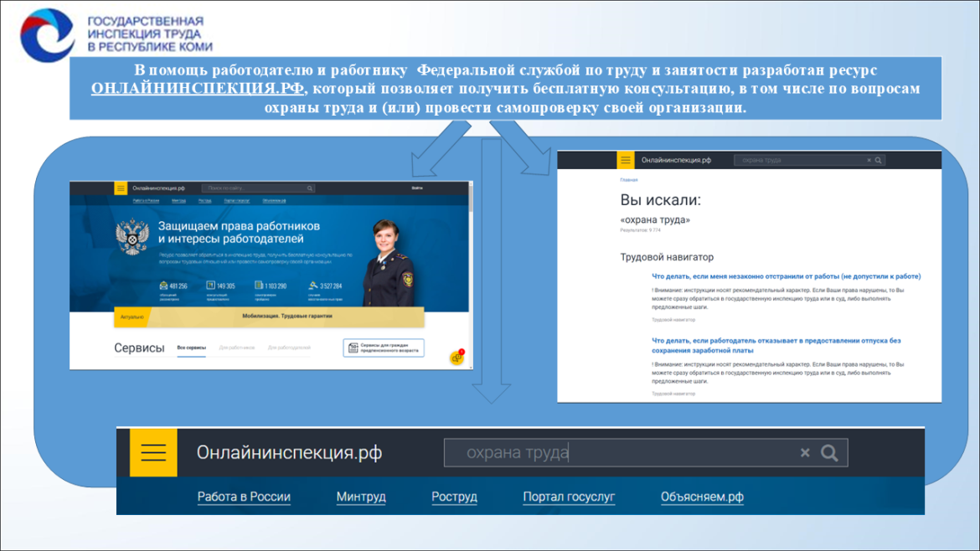980x551 pixels.
Task: Click the 'Главная' breadcrumb link
Action: pyautogui.click(x=629, y=180)
